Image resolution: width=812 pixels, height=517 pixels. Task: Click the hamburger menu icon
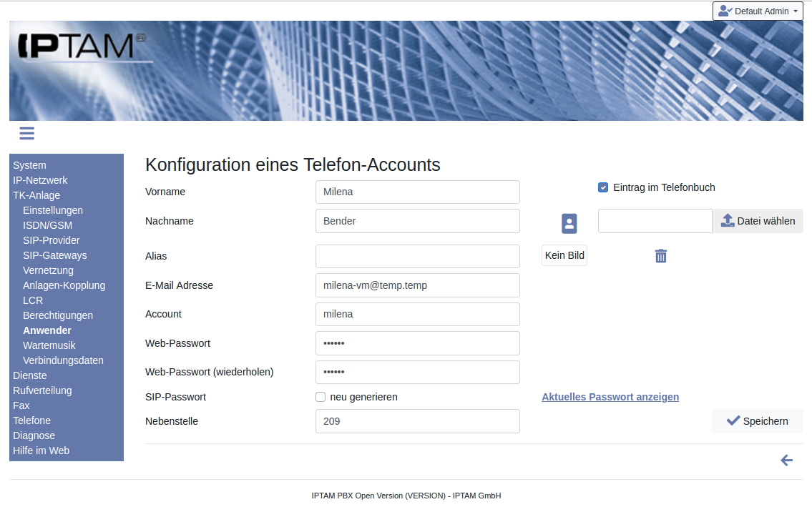(x=26, y=133)
